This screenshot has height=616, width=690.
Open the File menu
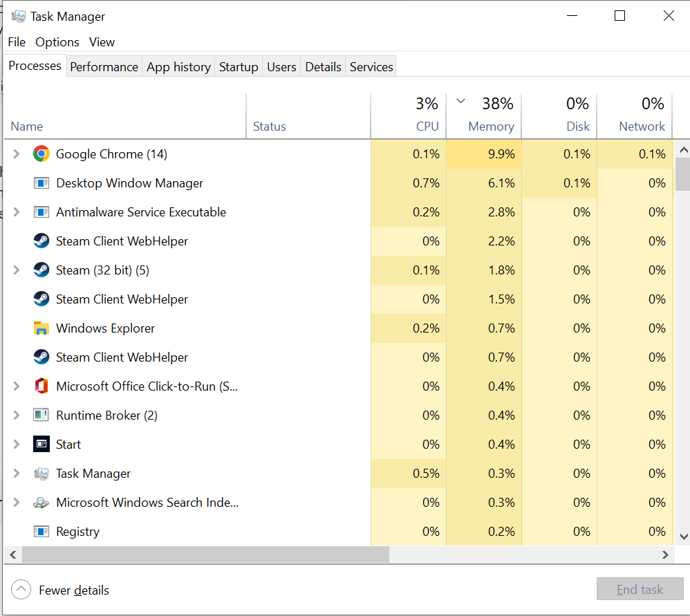(x=17, y=42)
